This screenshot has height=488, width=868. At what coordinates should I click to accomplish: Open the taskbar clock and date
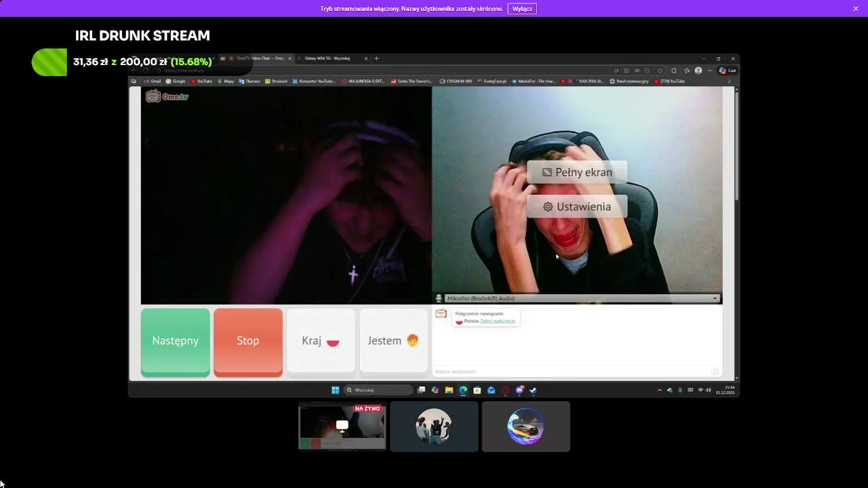pyautogui.click(x=725, y=390)
